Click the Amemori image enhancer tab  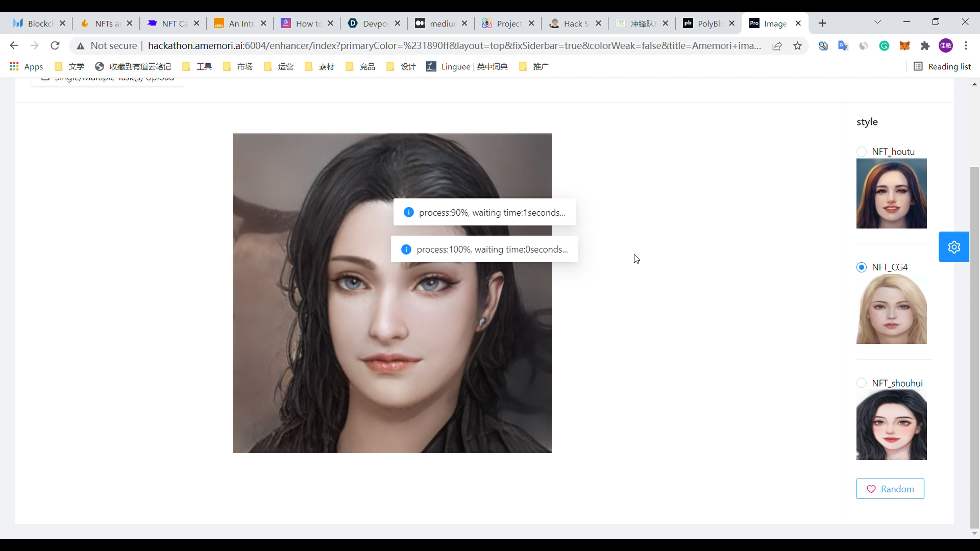[776, 23]
